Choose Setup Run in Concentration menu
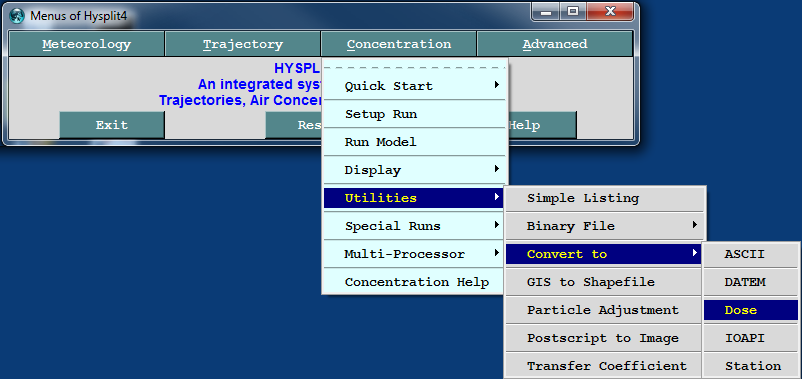 point(415,114)
